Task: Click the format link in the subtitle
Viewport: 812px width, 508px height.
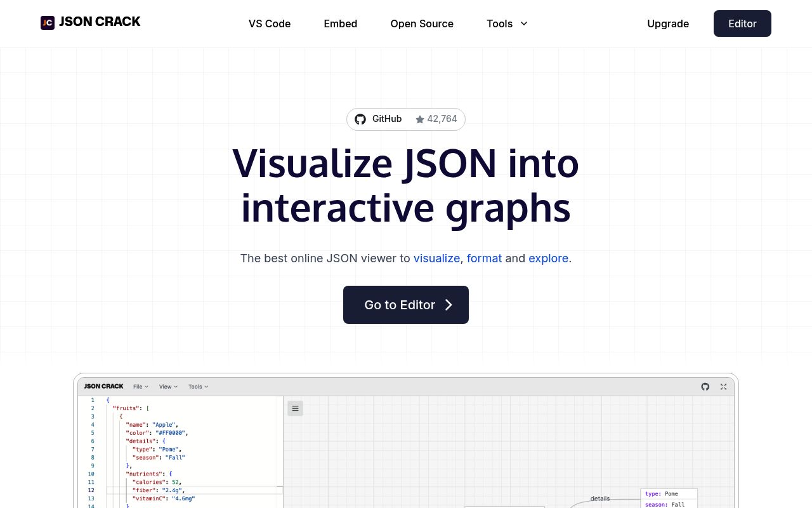Action: click(x=484, y=258)
